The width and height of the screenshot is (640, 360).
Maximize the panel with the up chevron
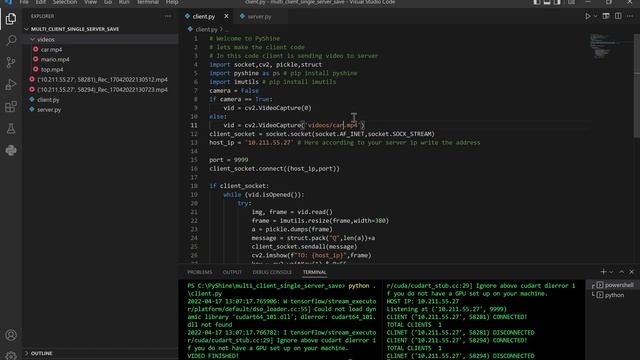[x=622, y=272]
